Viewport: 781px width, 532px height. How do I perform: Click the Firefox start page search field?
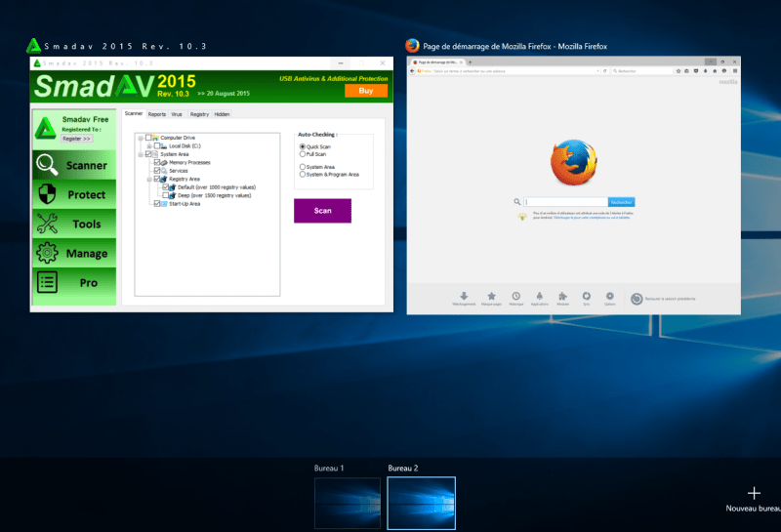click(x=566, y=202)
